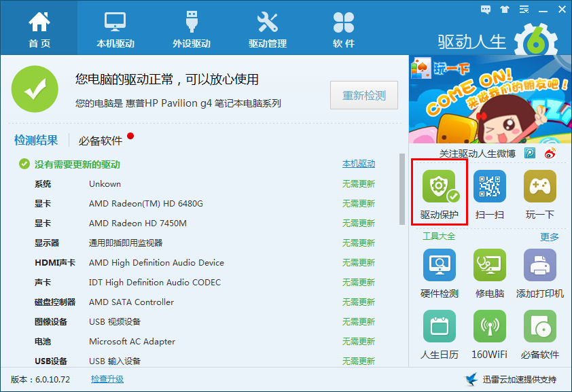Click the results list vertical scrollbar
Viewport: 572px width, 392px height.
(402, 189)
